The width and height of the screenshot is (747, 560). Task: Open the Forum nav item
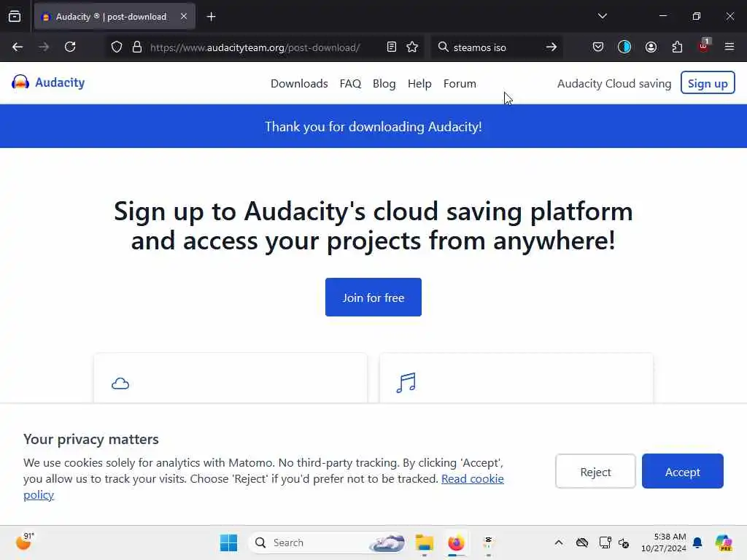tap(460, 84)
